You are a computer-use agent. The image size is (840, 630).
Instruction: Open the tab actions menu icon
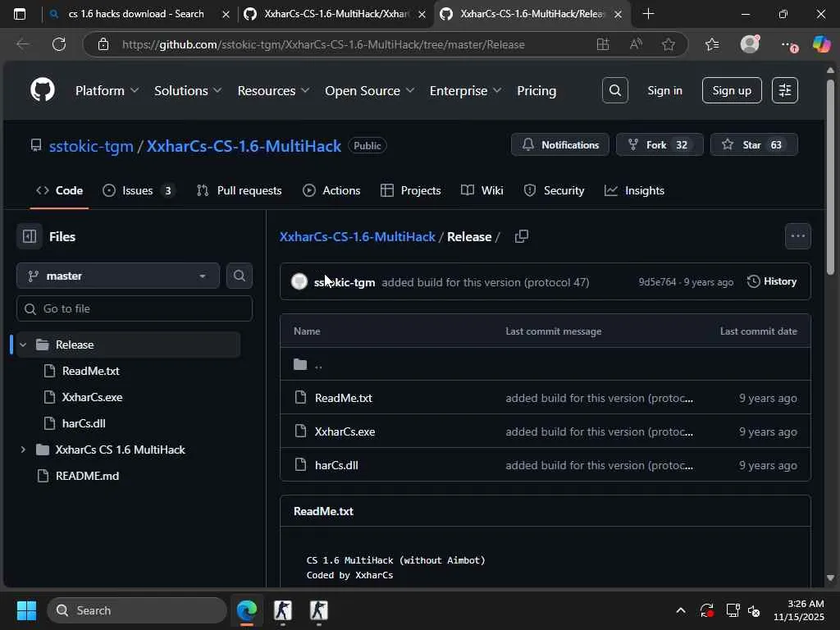click(x=20, y=14)
